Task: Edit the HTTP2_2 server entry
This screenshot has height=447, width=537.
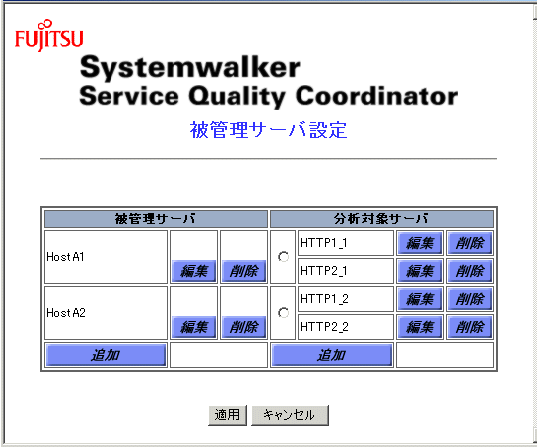Action: [x=420, y=327]
